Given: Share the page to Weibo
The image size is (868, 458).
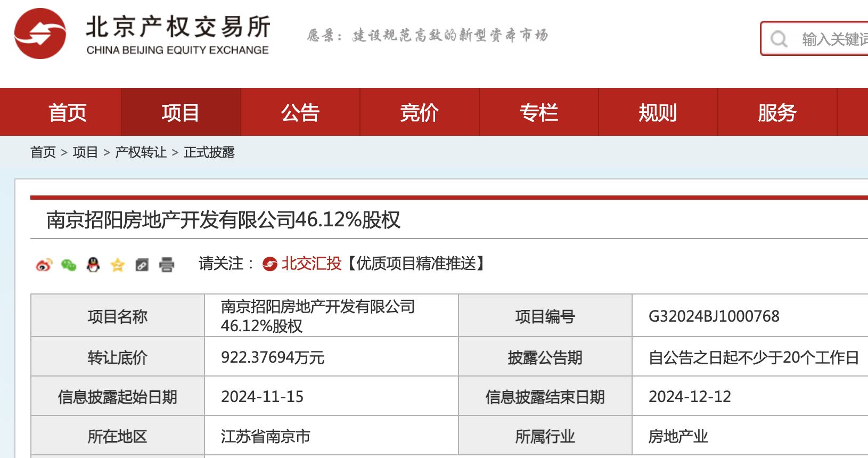Looking at the screenshot, I should [44, 264].
